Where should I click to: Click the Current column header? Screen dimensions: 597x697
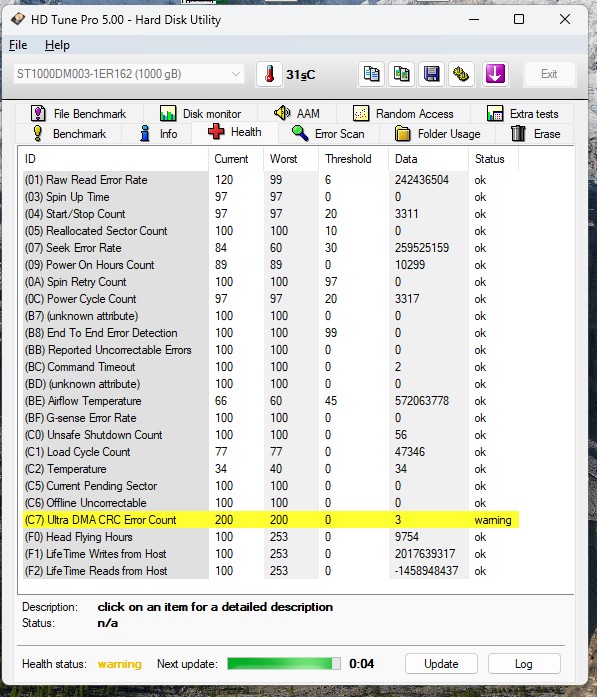click(236, 159)
